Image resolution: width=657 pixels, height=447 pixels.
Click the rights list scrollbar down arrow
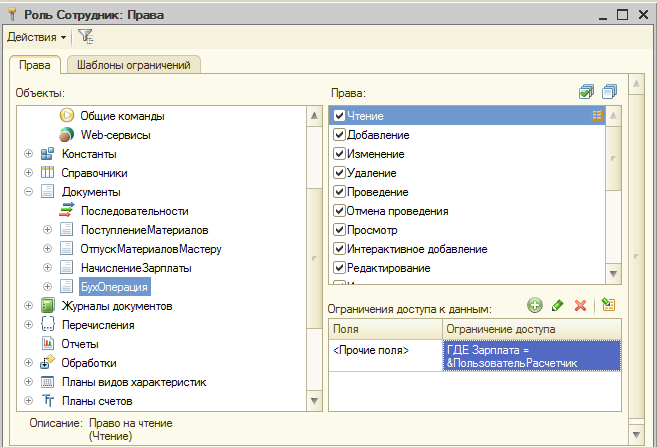613,274
